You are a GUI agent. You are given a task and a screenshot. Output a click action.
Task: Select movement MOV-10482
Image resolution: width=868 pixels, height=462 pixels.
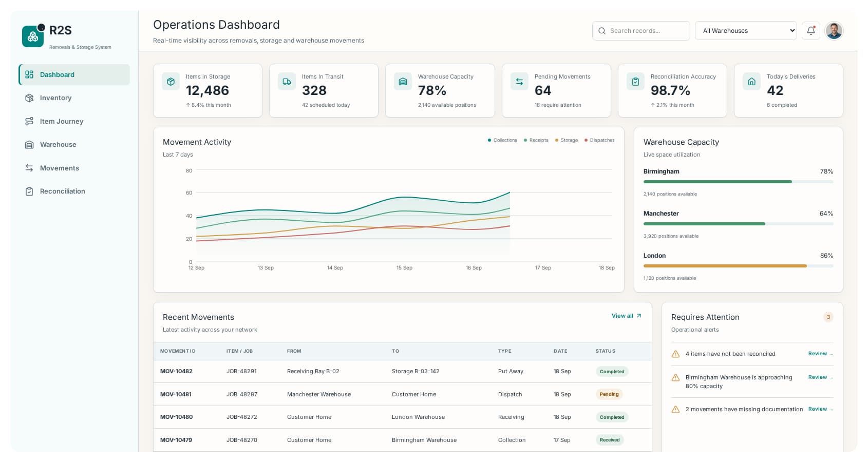coord(176,371)
